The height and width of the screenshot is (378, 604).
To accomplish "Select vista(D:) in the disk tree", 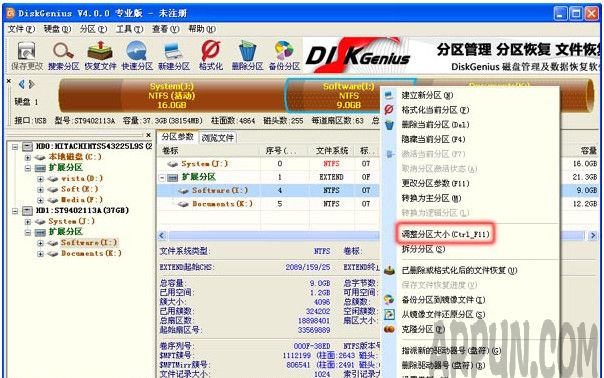I will [82, 179].
